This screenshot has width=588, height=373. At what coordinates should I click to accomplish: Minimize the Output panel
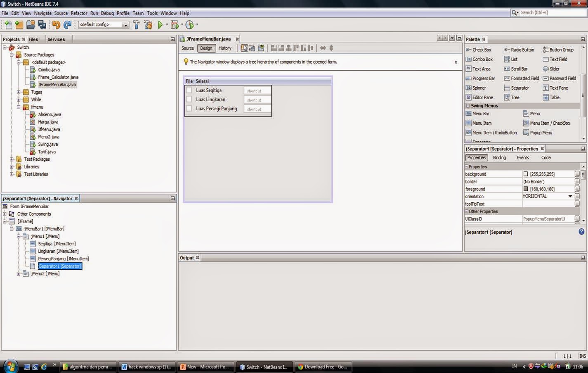583,258
